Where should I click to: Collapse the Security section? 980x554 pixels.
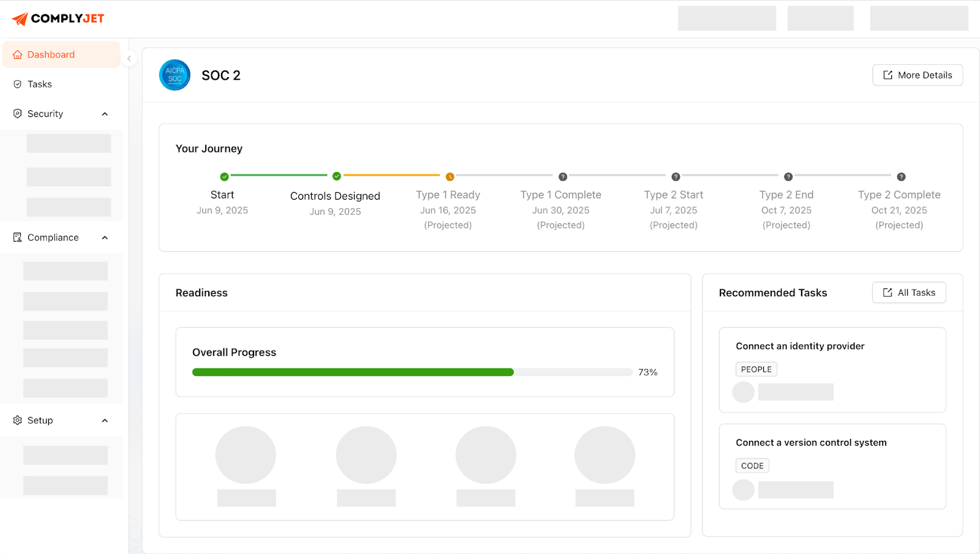105,113
